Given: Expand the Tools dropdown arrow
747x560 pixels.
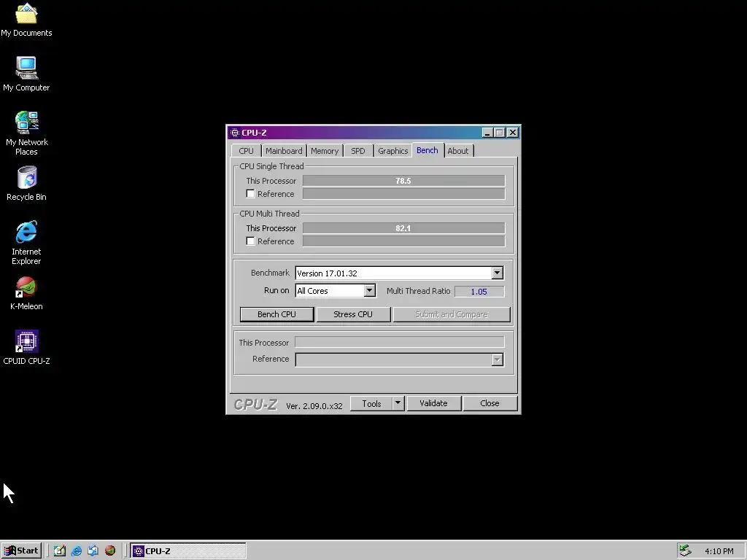Looking at the screenshot, I should (398, 403).
